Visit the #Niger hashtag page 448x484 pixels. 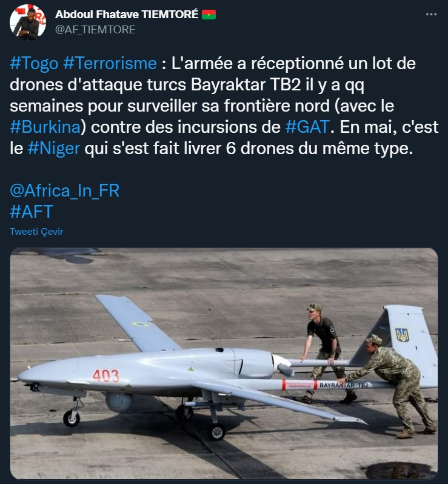tap(54, 149)
